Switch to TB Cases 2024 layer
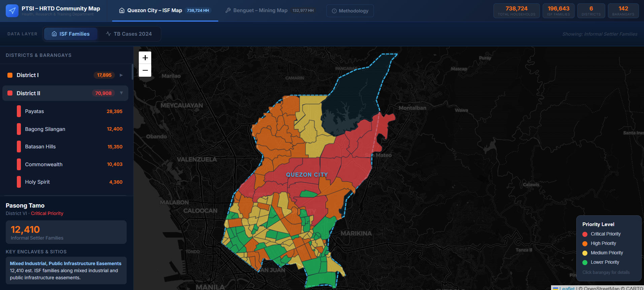 pyautogui.click(x=129, y=34)
